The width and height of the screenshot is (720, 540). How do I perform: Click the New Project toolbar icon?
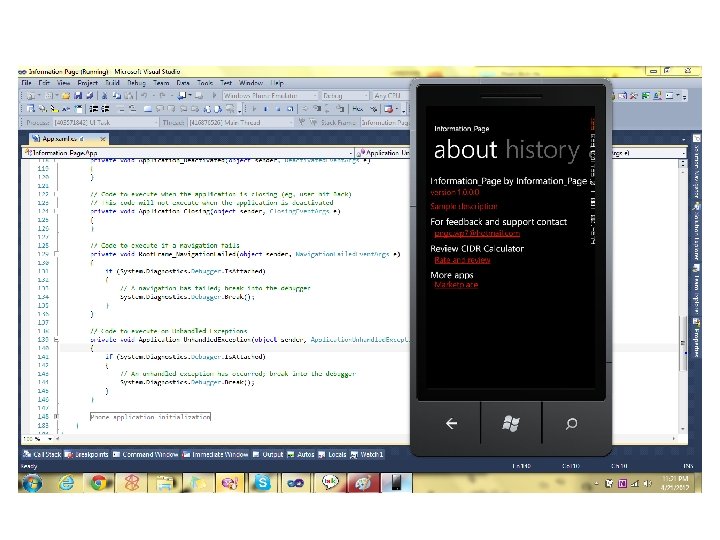click(x=31, y=96)
